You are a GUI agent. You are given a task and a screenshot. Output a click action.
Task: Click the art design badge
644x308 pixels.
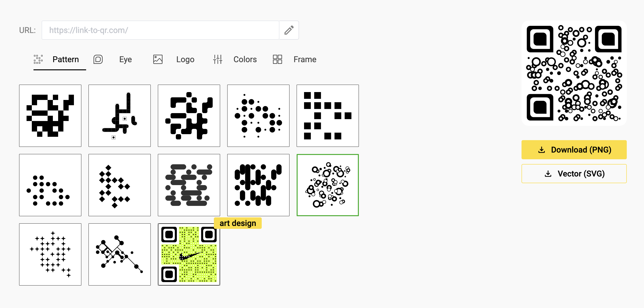pyautogui.click(x=238, y=223)
